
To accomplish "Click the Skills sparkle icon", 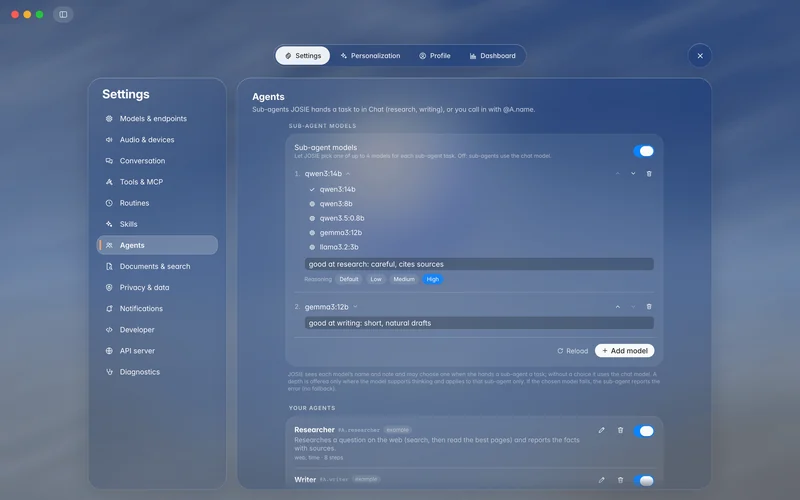I will pyautogui.click(x=109, y=224).
